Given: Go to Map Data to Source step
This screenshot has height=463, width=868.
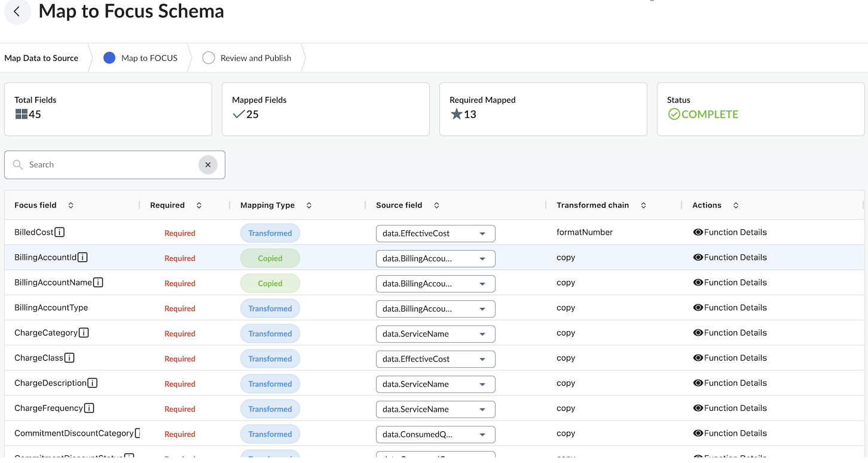Looking at the screenshot, I should 41,58.
